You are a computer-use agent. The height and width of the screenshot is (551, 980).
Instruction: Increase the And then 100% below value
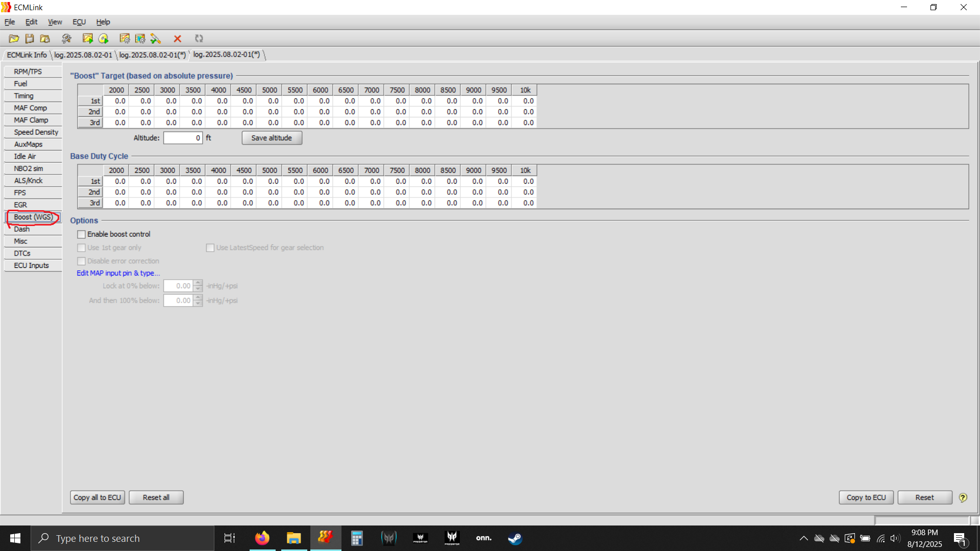pyautogui.click(x=198, y=297)
